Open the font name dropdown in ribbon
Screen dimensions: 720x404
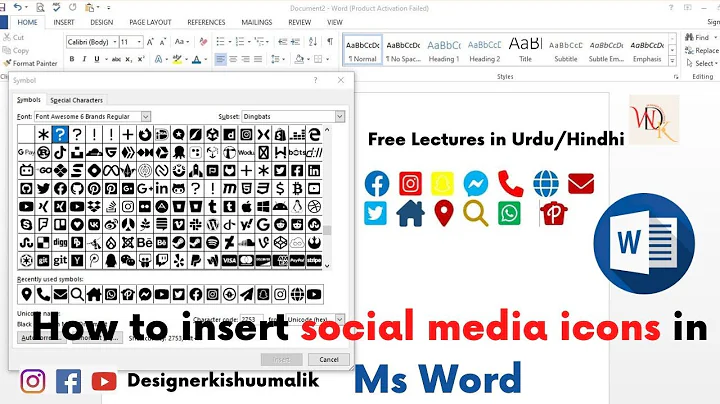115,42
